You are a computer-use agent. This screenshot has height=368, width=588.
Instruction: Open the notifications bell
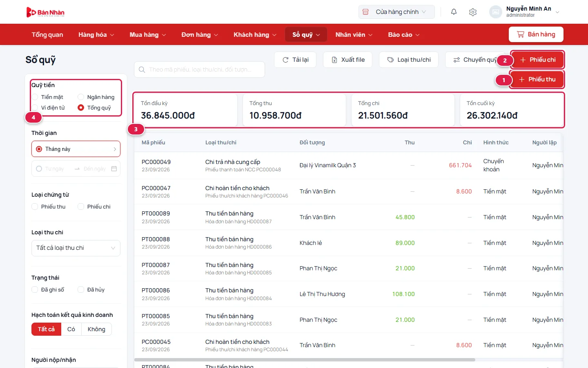pos(454,12)
